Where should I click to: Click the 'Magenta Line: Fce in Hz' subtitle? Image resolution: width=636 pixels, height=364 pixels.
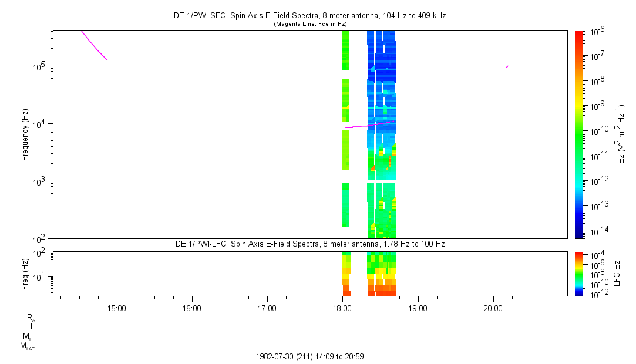click(309, 24)
